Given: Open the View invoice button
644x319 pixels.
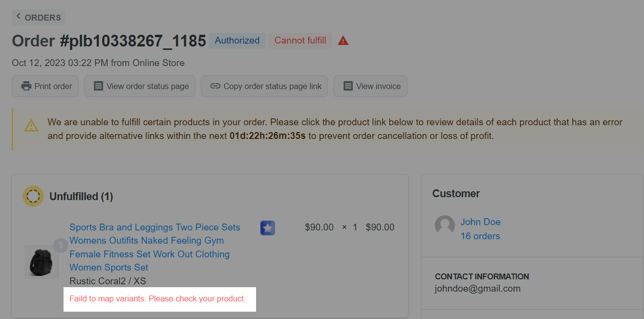Looking at the screenshot, I should click(x=370, y=86).
